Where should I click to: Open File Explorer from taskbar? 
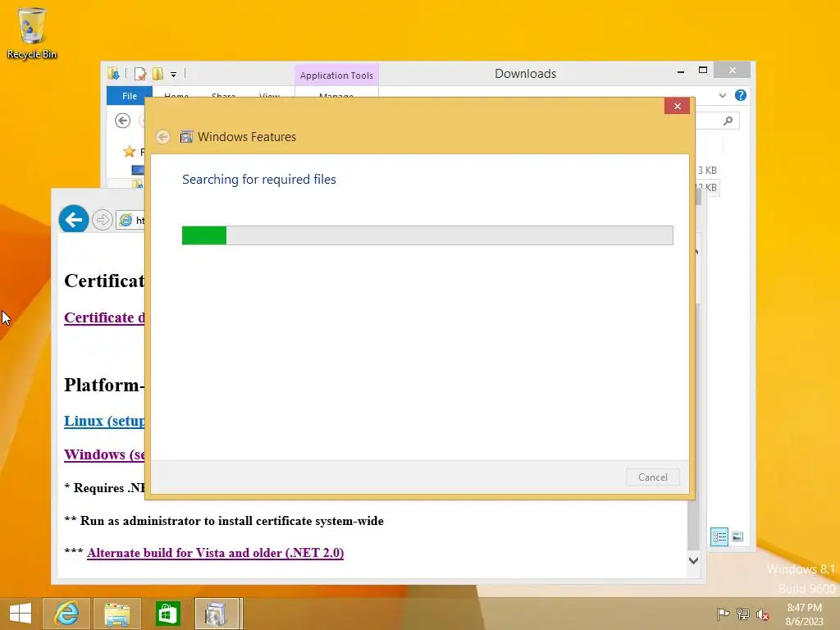(x=117, y=614)
